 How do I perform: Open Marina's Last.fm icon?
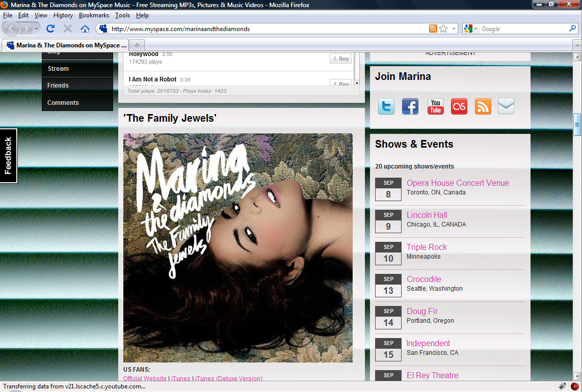[x=459, y=107]
